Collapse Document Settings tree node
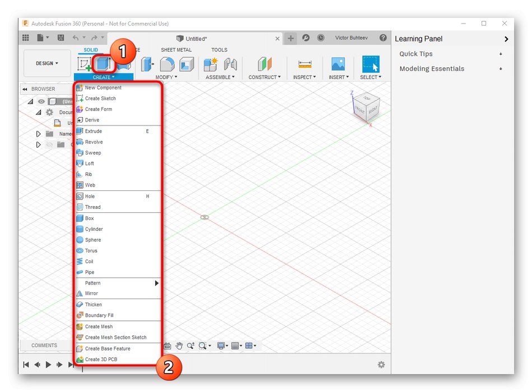Viewport: 532px width, 392px height. pyautogui.click(x=38, y=113)
